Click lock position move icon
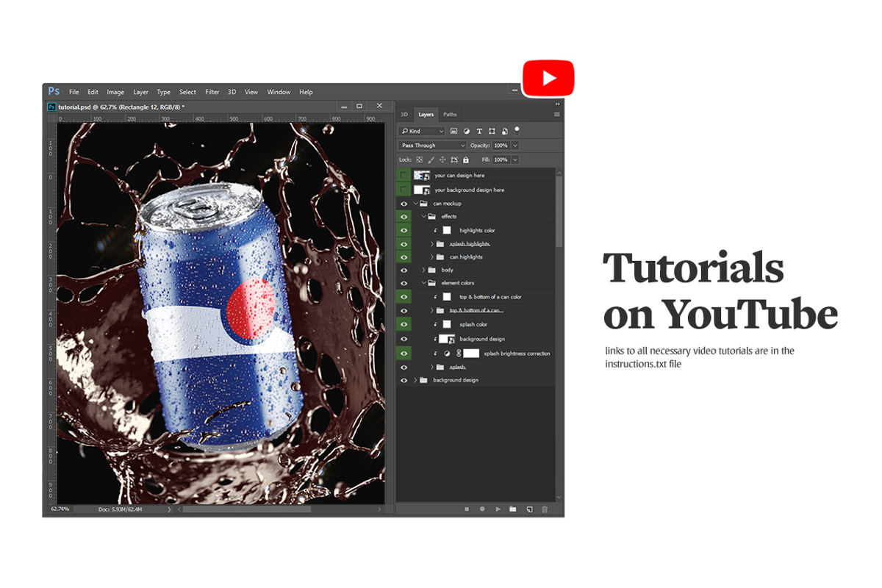Screen dimensions: 882x588 [442, 159]
